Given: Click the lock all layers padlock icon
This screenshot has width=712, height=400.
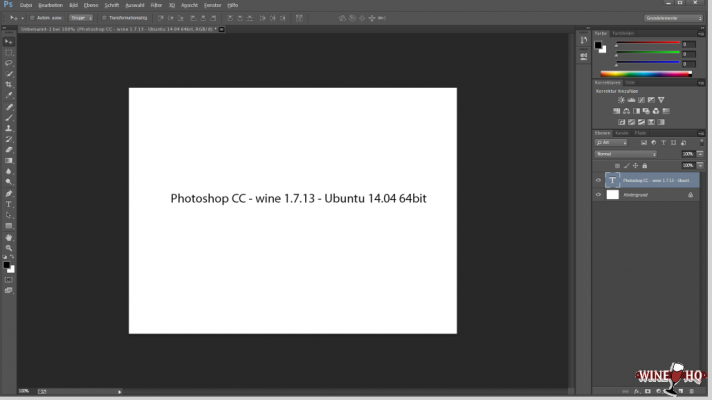Looking at the screenshot, I should click(x=645, y=166).
